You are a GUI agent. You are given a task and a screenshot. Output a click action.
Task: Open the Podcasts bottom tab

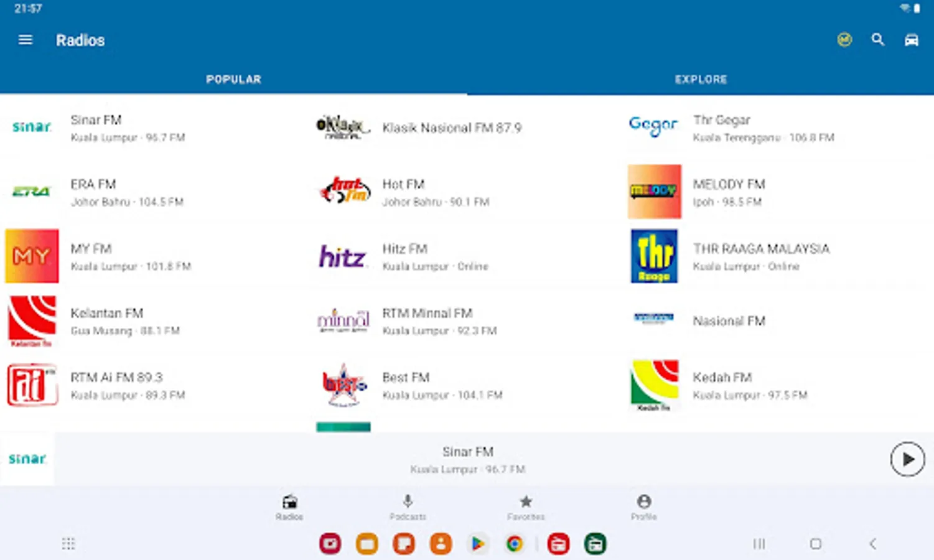[408, 507]
